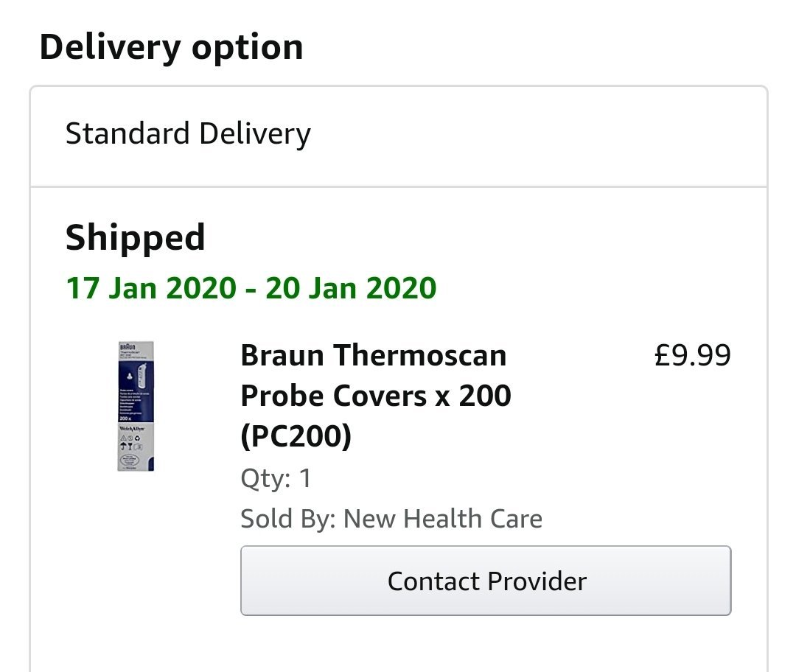The image size is (796, 672).
Task: Click the WelchAllyn logo on the product box
Action: (x=130, y=427)
